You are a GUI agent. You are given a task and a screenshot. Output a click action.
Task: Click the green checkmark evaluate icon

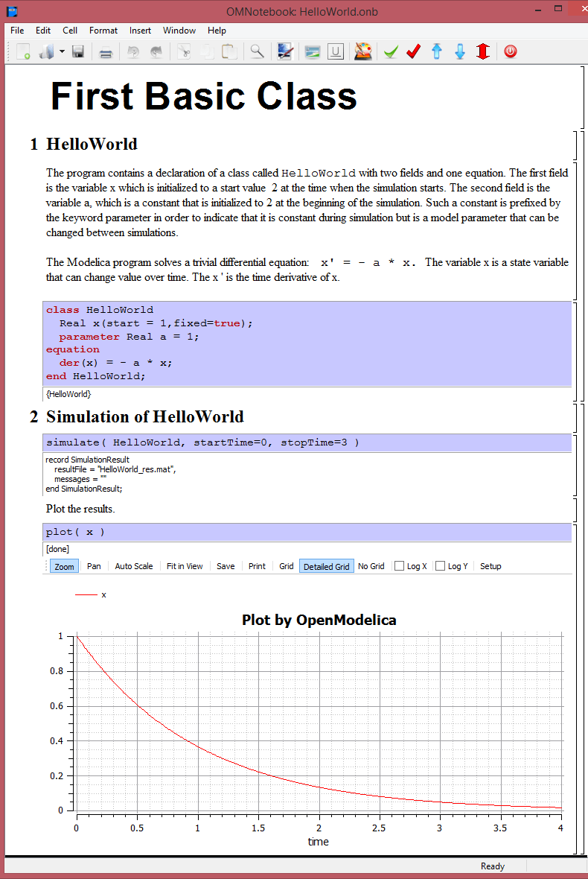[391, 51]
